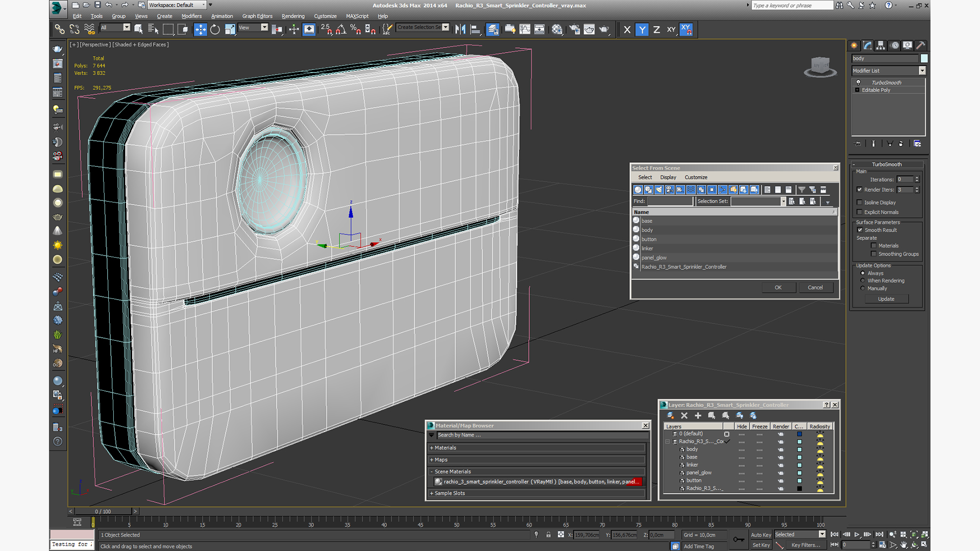Activate the Select and Move tool
This screenshot has width=980, height=551.
point(200,30)
